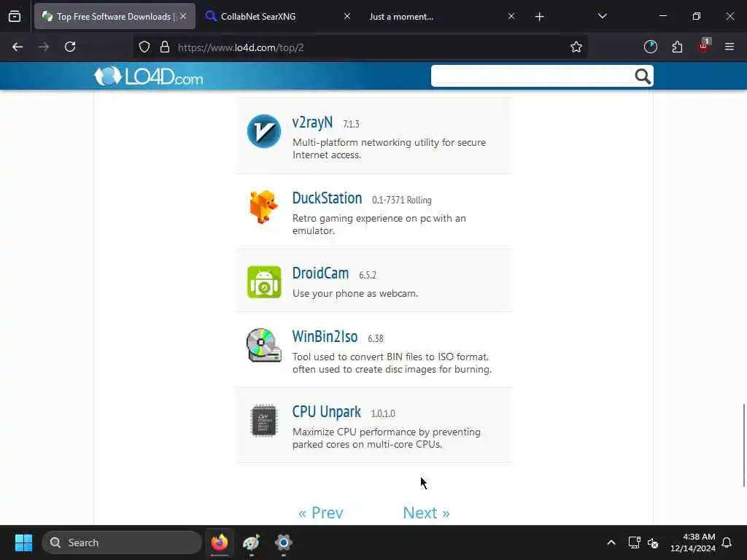Click the LO4D.com logo

coord(149,76)
